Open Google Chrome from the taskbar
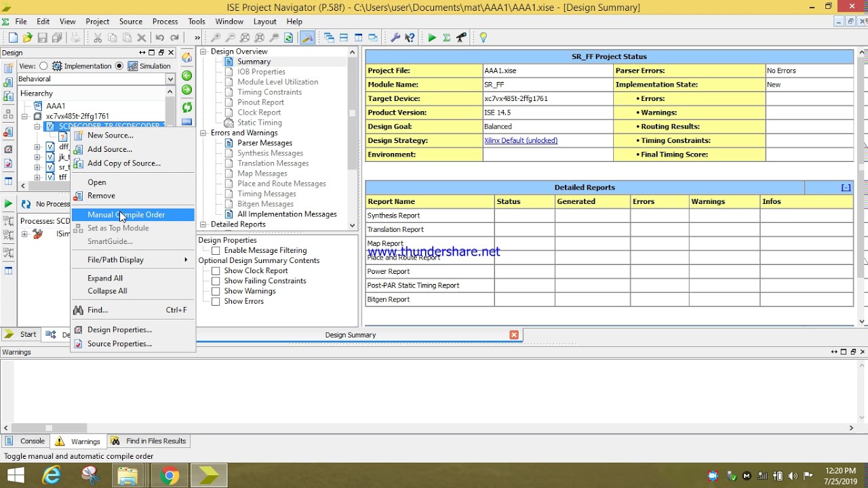This screenshot has height=488, width=868. pyautogui.click(x=169, y=476)
